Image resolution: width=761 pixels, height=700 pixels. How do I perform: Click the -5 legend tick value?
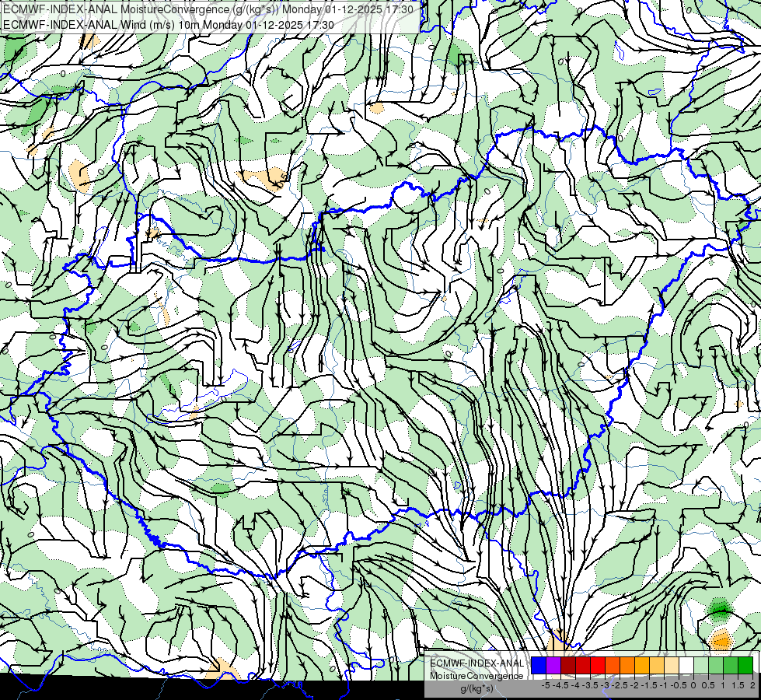546,685
